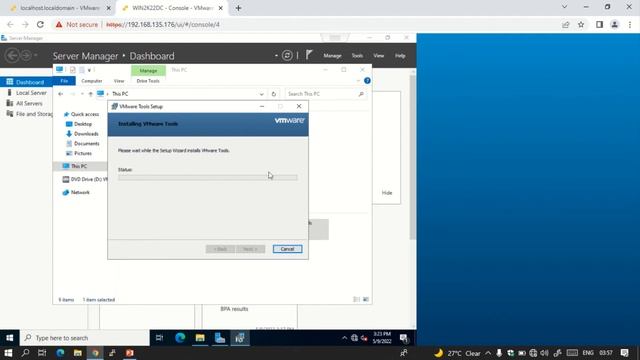Click the Explorer address bar refresh icon
Screen dimensions: 640x360
273,94
